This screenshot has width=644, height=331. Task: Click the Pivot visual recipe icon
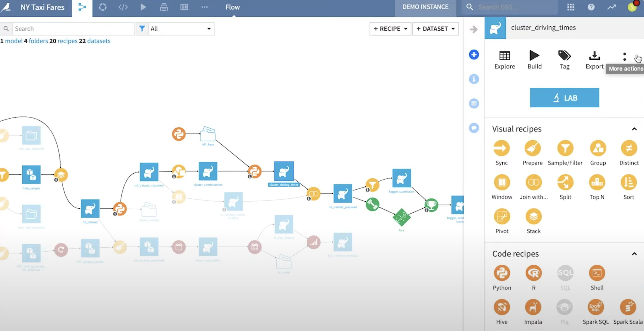point(502,216)
